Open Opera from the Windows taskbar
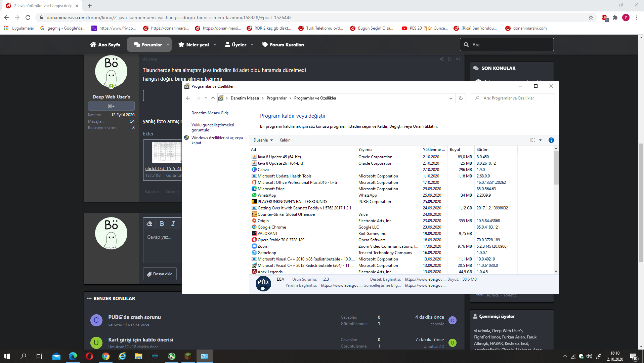The image size is (644, 363). [89, 356]
